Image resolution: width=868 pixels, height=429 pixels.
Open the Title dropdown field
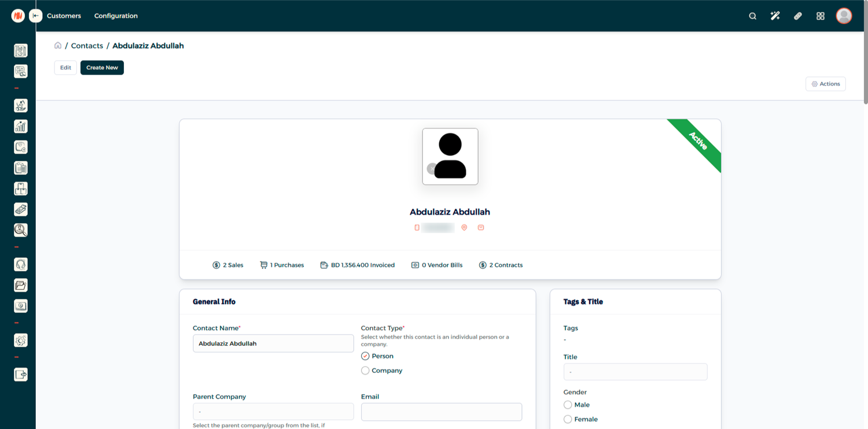[x=635, y=372]
